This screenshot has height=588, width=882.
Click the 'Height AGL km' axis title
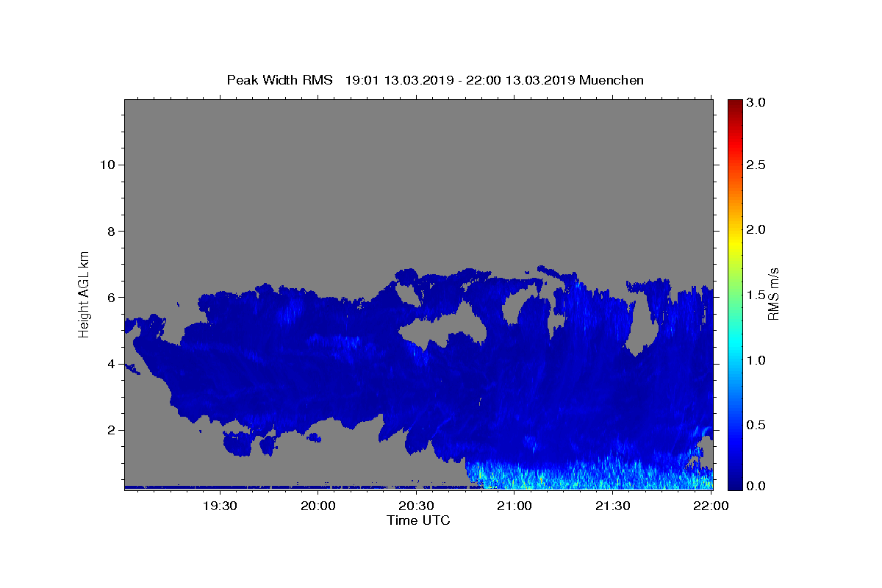click(85, 293)
